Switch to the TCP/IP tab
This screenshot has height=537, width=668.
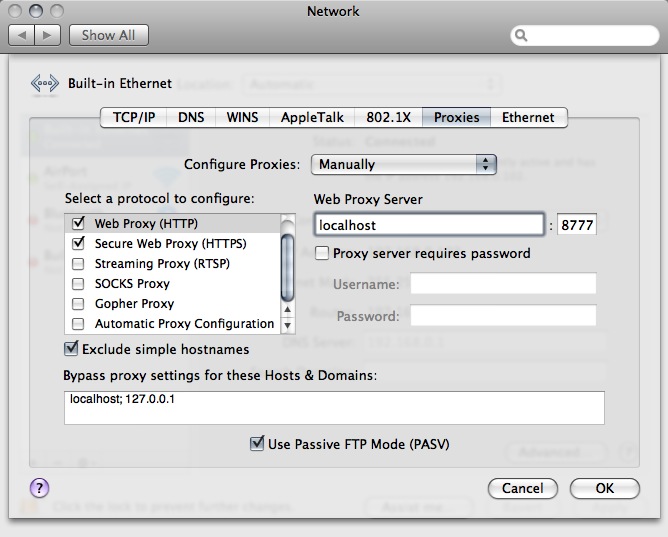(134, 118)
